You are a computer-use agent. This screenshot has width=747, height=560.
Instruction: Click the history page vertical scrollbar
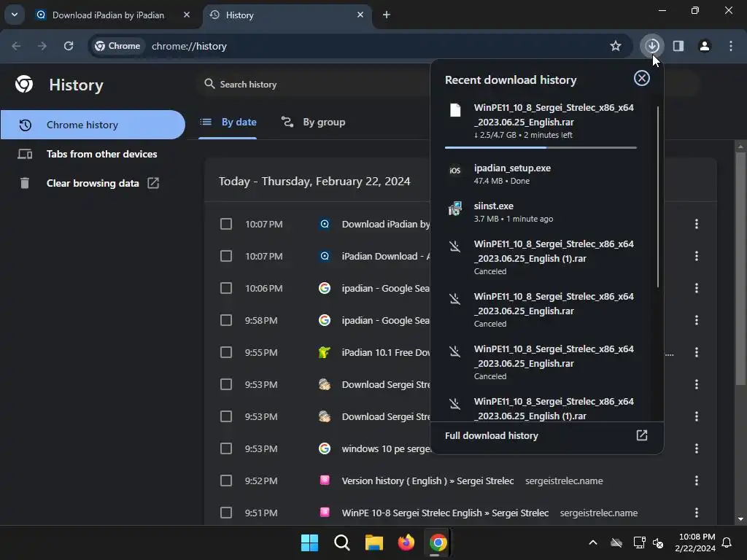point(740,268)
